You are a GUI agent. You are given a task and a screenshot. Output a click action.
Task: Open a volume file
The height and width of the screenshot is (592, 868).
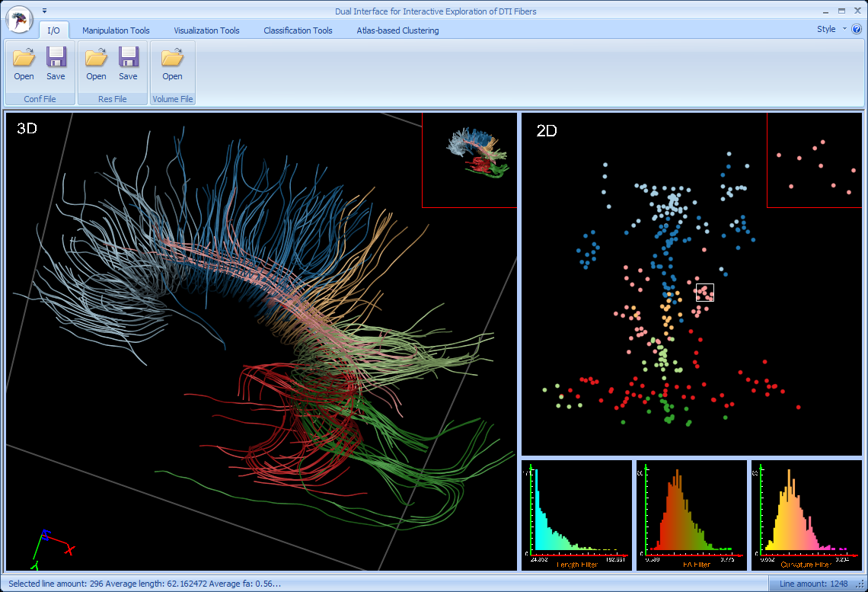pos(172,64)
